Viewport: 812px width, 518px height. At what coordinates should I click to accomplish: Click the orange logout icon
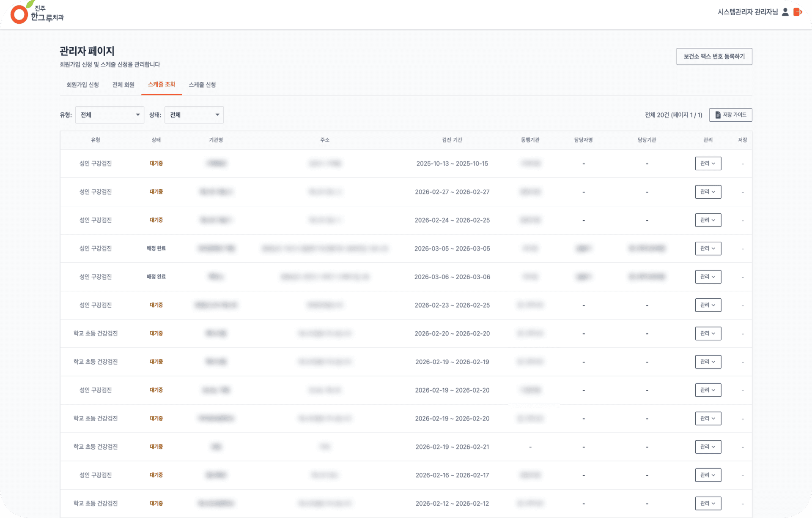tap(798, 12)
